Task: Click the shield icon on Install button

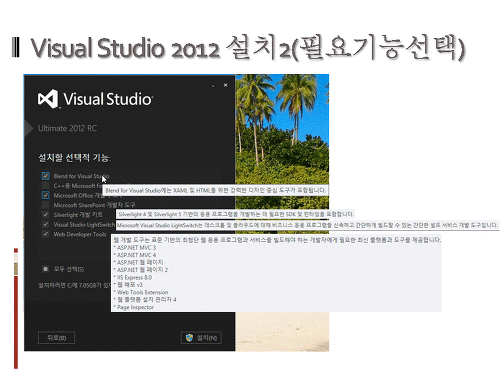Action: 189,338
